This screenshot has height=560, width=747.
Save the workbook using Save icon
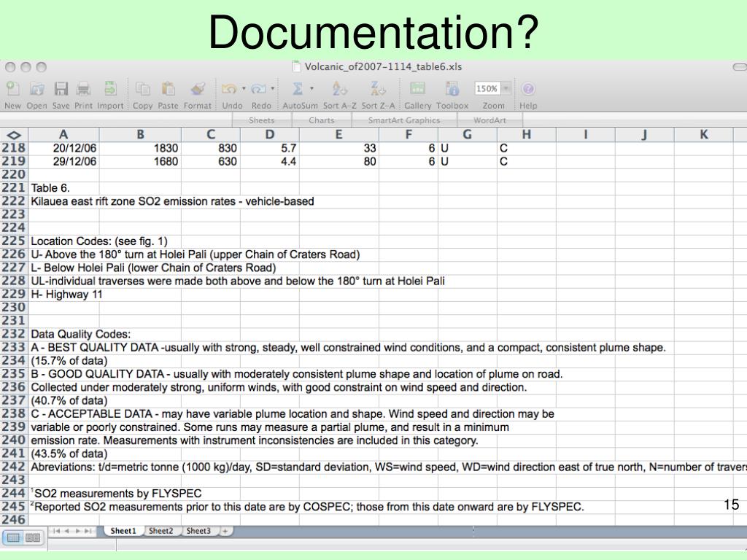61,88
